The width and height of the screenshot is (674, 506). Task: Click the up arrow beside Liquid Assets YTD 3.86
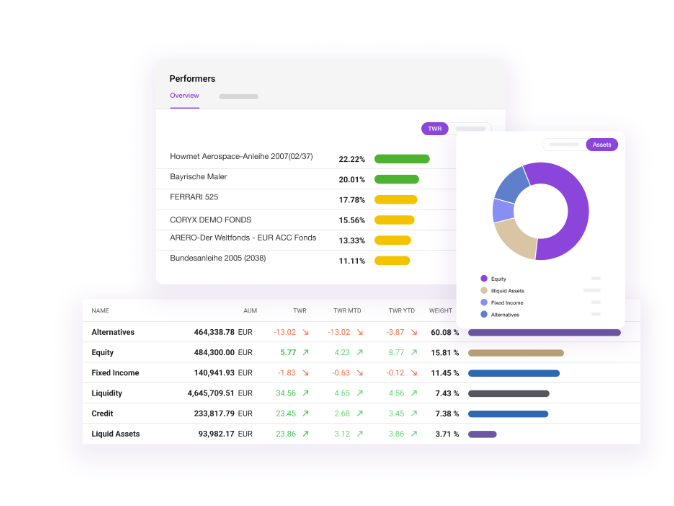click(414, 434)
